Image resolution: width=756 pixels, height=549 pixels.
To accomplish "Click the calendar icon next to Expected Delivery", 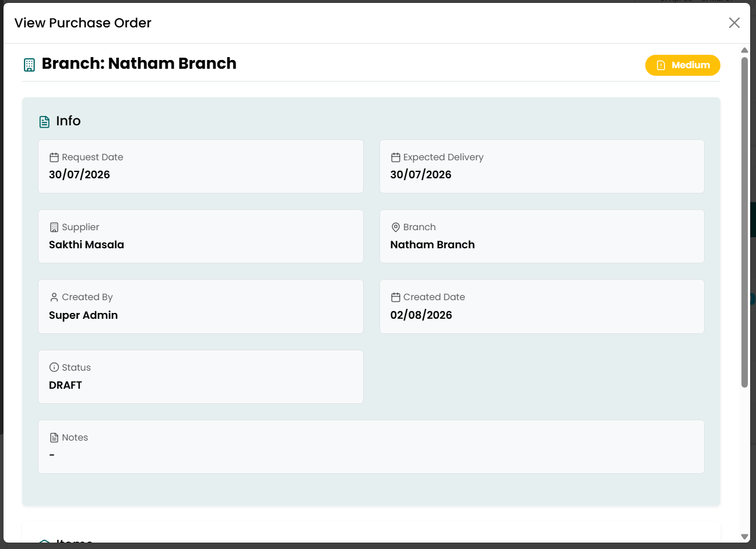I will point(396,157).
